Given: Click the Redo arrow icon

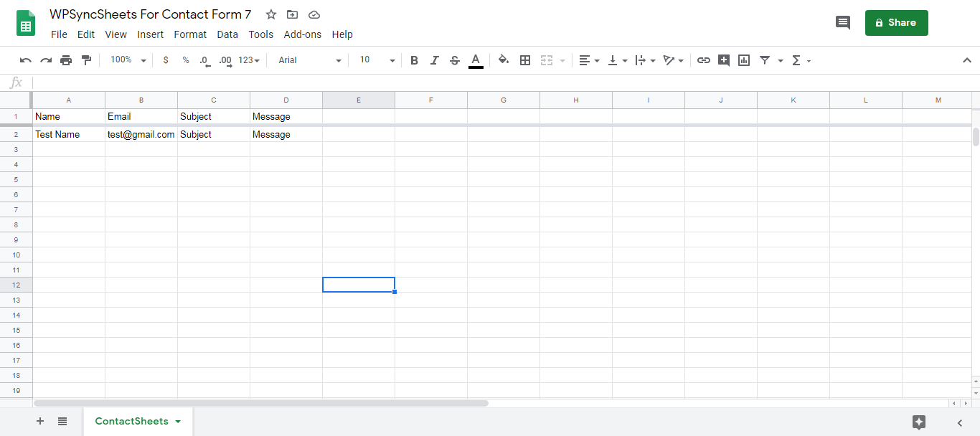Looking at the screenshot, I should [46, 60].
